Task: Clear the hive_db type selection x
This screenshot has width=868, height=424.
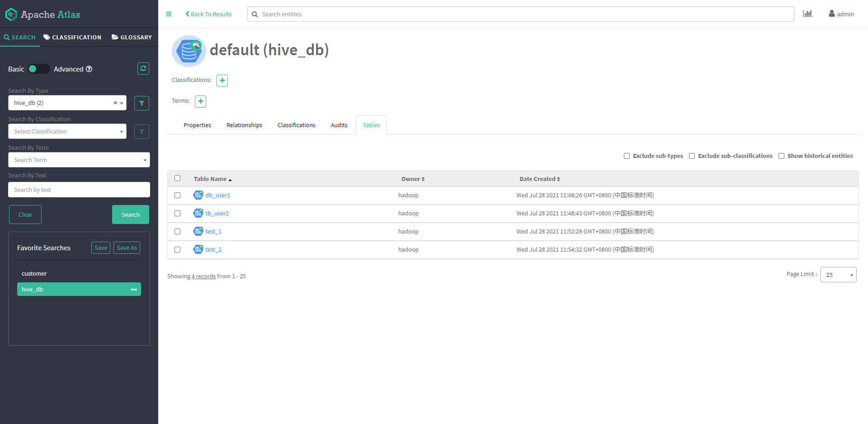Action: pyautogui.click(x=115, y=103)
